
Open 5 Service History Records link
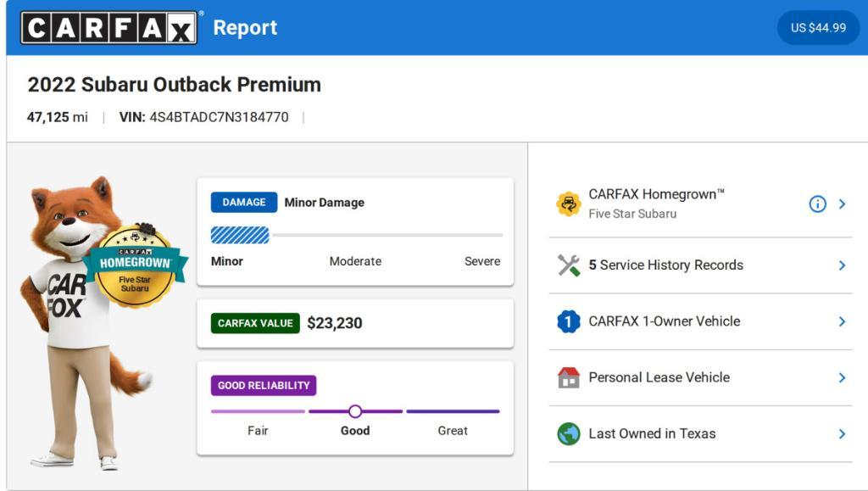(x=666, y=265)
